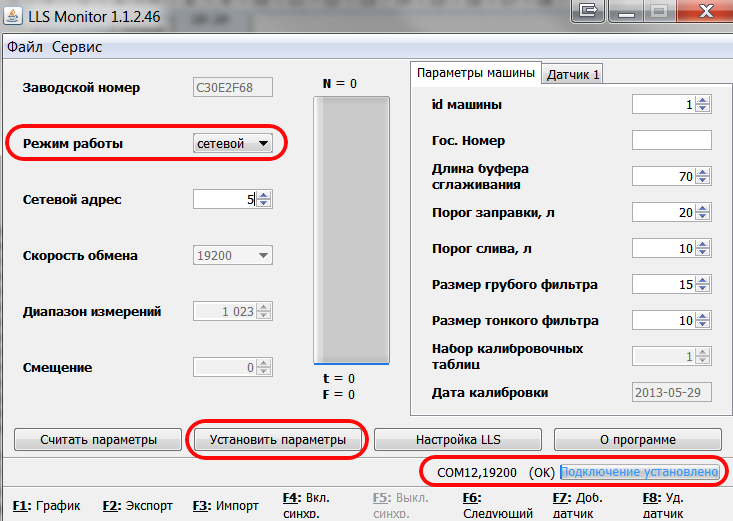Click F6: Следующий shortcut
733x521 pixels.
click(498, 506)
